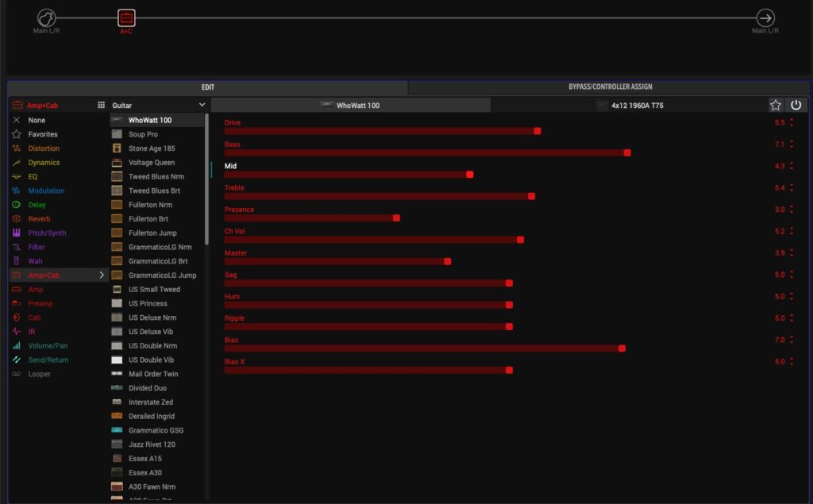Click the output arrow block icon

tap(765, 17)
